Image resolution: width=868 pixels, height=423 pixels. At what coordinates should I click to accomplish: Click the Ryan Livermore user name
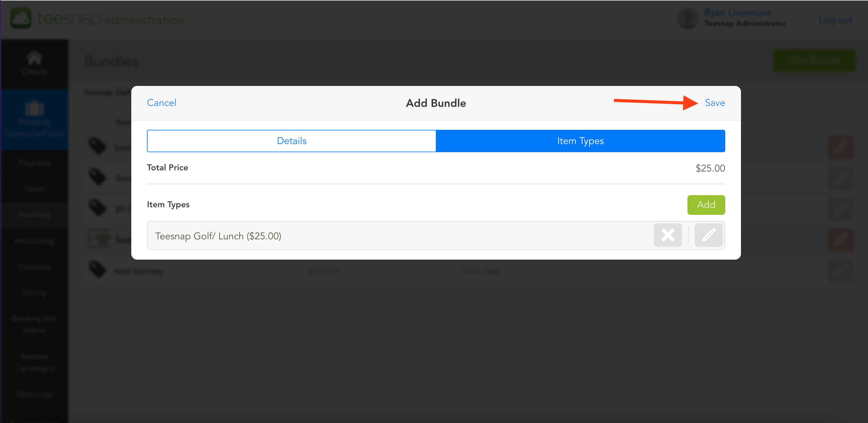tap(737, 12)
